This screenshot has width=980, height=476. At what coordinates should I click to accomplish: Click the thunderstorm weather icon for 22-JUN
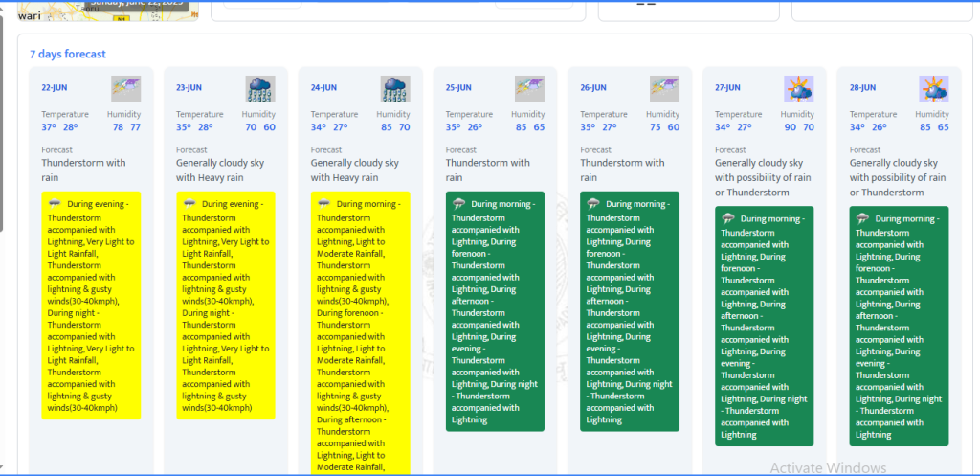tap(125, 89)
